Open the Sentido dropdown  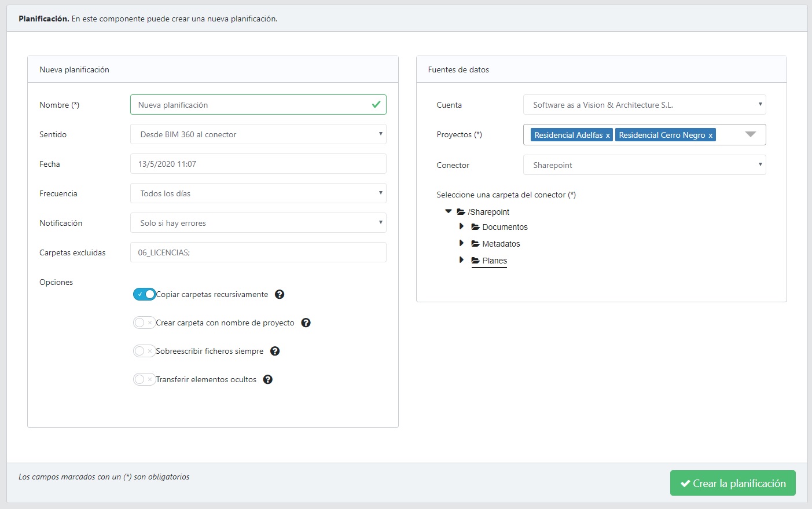coord(258,134)
